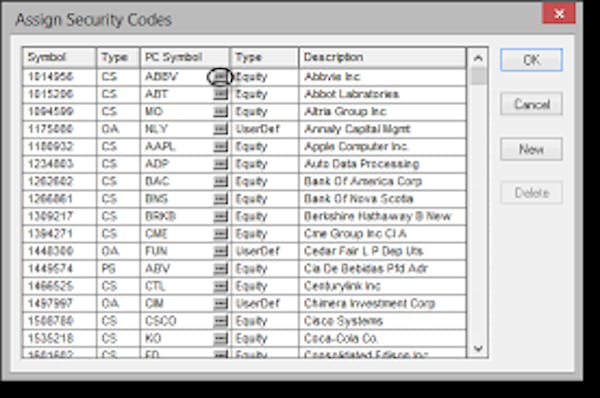This screenshot has height=398, width=600.
Task: Open lookup button for CIM PC symbol
Action: [220, 304]
